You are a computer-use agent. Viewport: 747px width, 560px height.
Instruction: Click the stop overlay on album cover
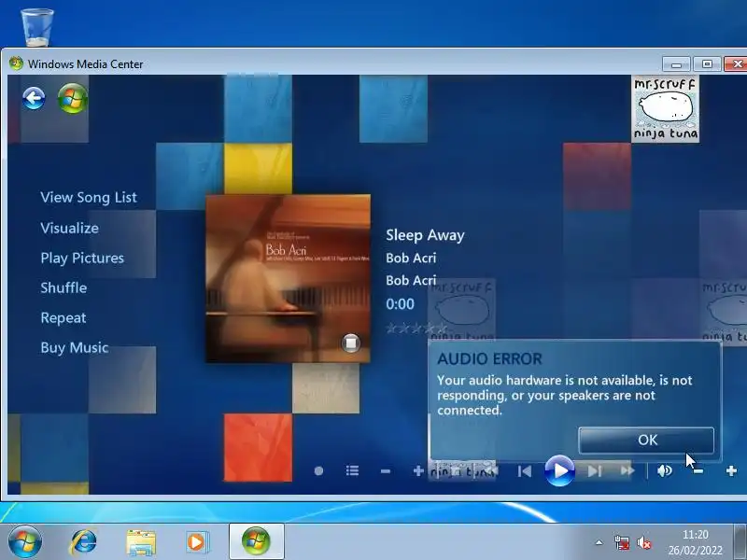point(351,343)
